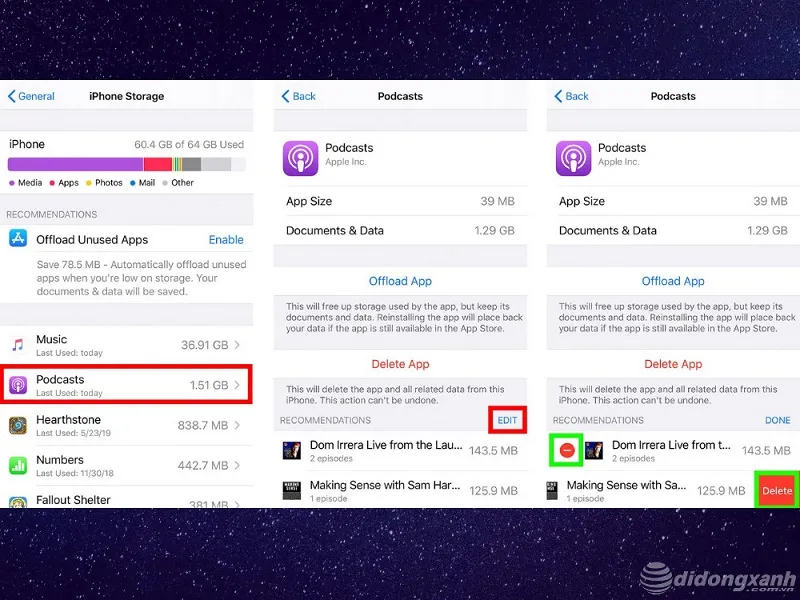Click the Podcasts icon in storage list
This screenshot has width=800, height=600.
tap(18, 385)
